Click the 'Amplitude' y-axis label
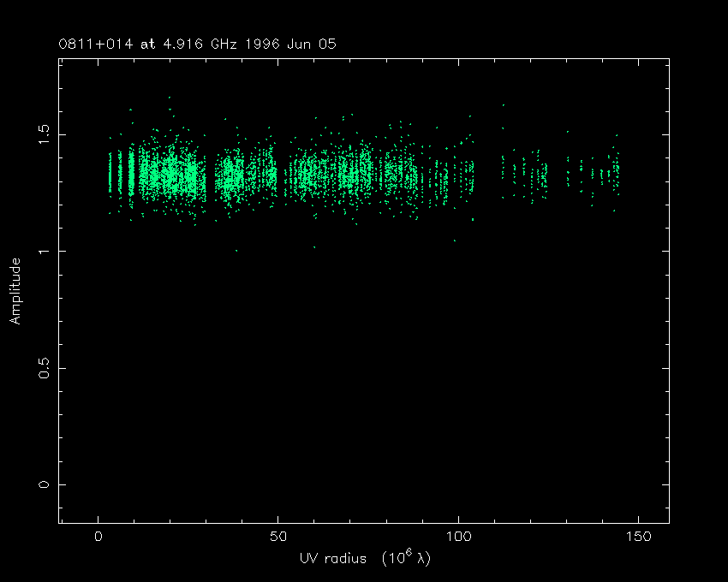This screenshot has width=728, height=582. pyautogui.click(x=15, y=293)
